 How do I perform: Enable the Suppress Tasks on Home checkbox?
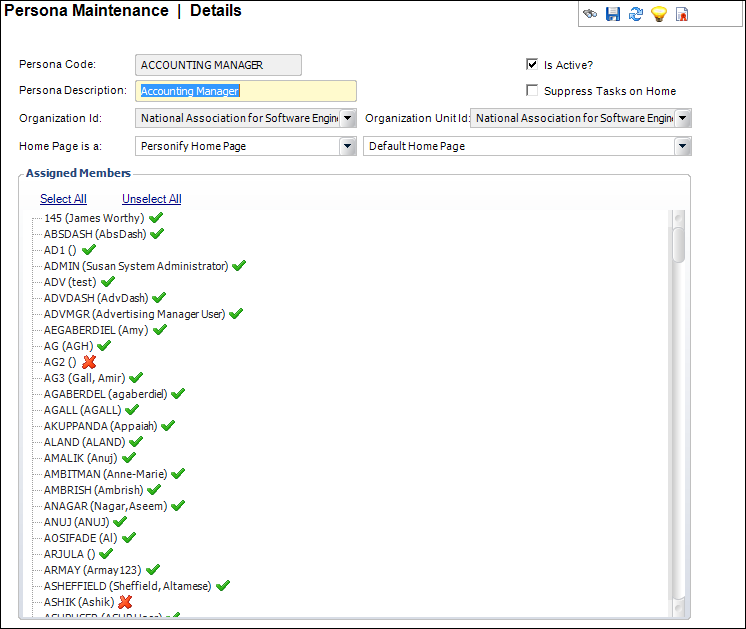coord(532,91)
